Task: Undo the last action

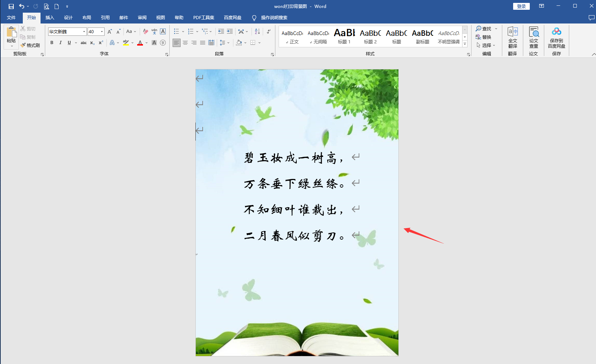Action: click(x=22, y=7)
